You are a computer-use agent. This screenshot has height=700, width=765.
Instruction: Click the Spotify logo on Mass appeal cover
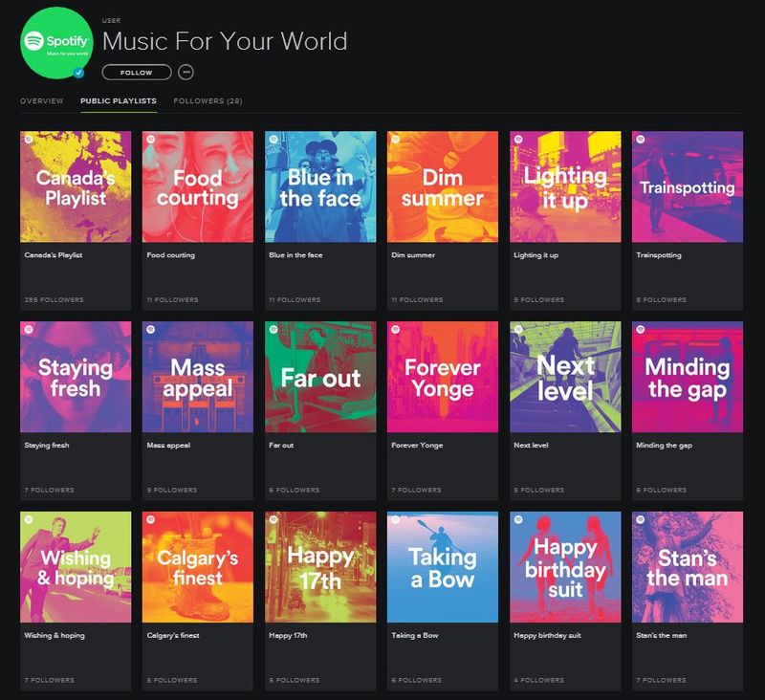point(151,329)
